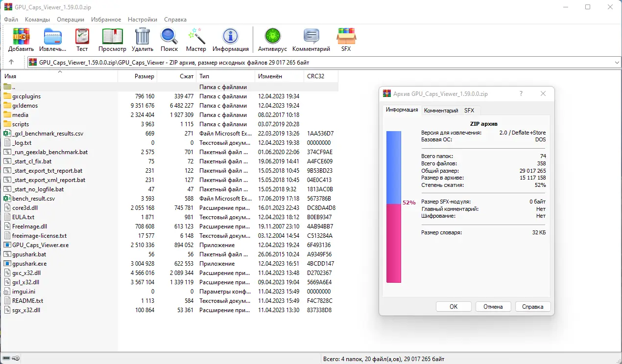Select the _run_geexlab_benchmark.bat file icon
This screenshot has width=622, height=364.
7,152
